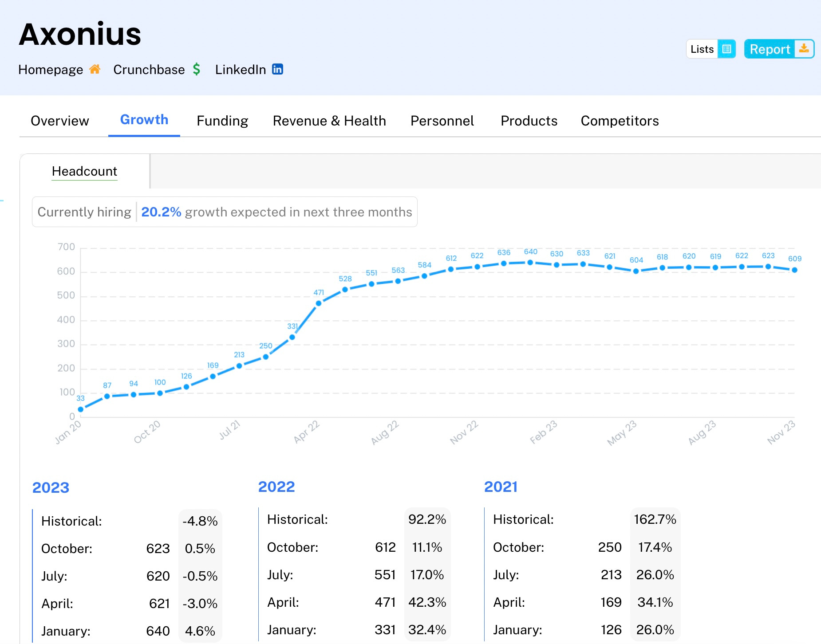Click the 2022 Historical 92.2% value

427,519
